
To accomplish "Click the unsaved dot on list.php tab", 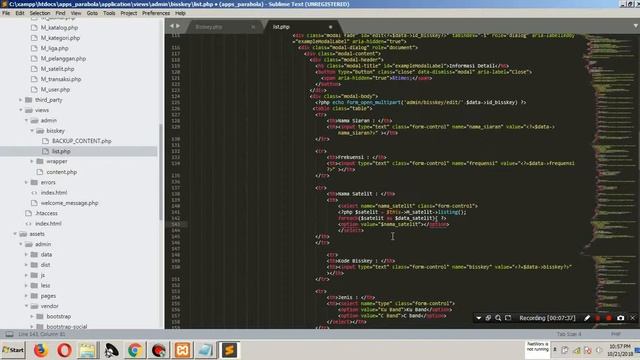I will (330, 27).
